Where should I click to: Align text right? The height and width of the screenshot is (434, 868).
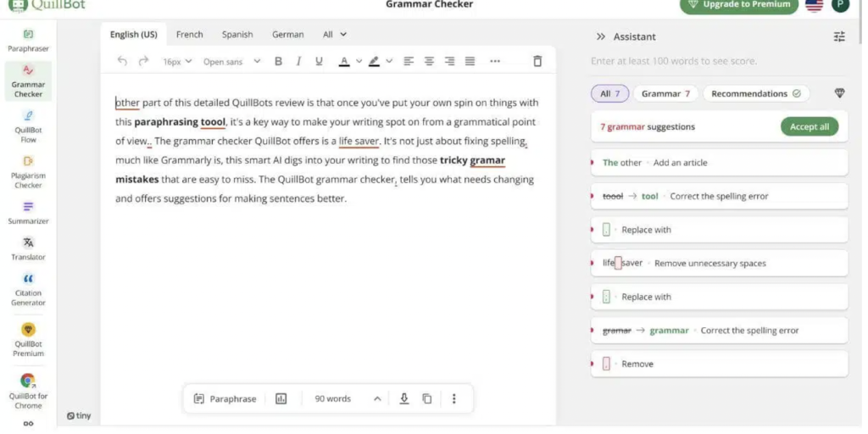tap(449, 61)
